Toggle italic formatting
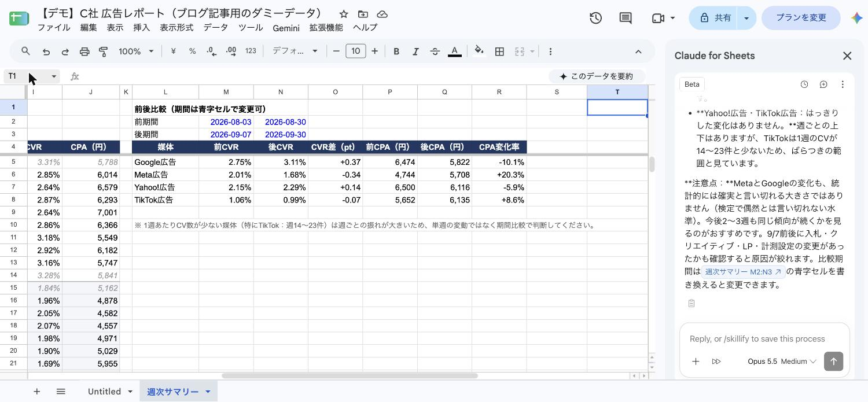Screen dimensions: 868x402 click(415, 51)
